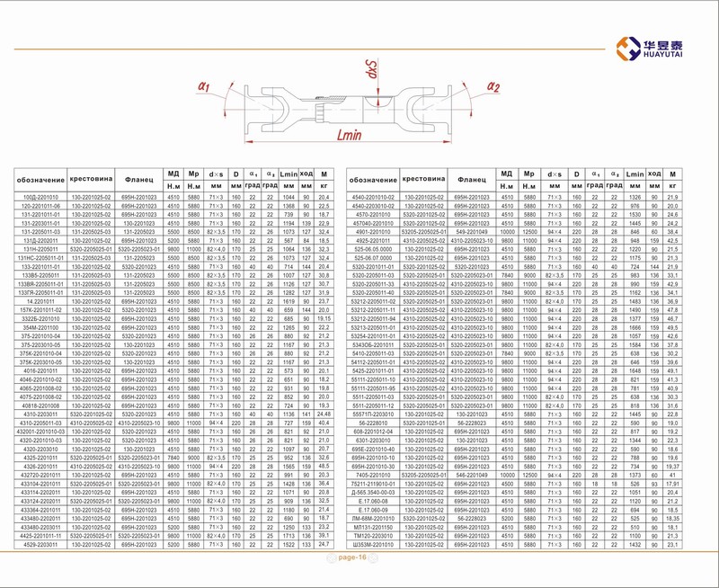This screenshot has width=719, height=588.
Task: Click the 4326-2201011 designation
Action: pos(40,467)
